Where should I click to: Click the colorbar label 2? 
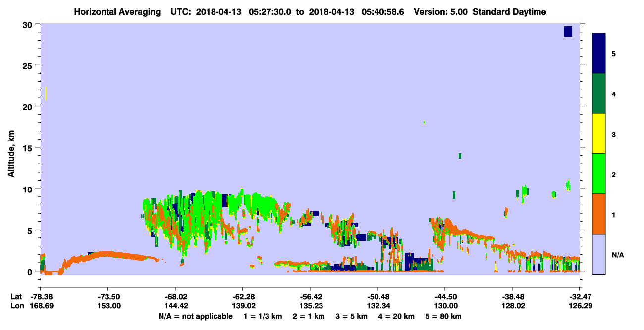pos(614,174)
